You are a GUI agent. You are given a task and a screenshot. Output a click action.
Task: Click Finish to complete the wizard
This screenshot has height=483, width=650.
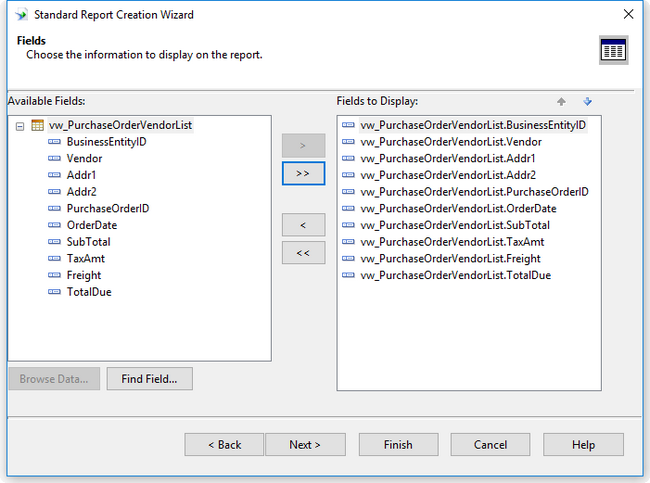click(x=398, y=444)
